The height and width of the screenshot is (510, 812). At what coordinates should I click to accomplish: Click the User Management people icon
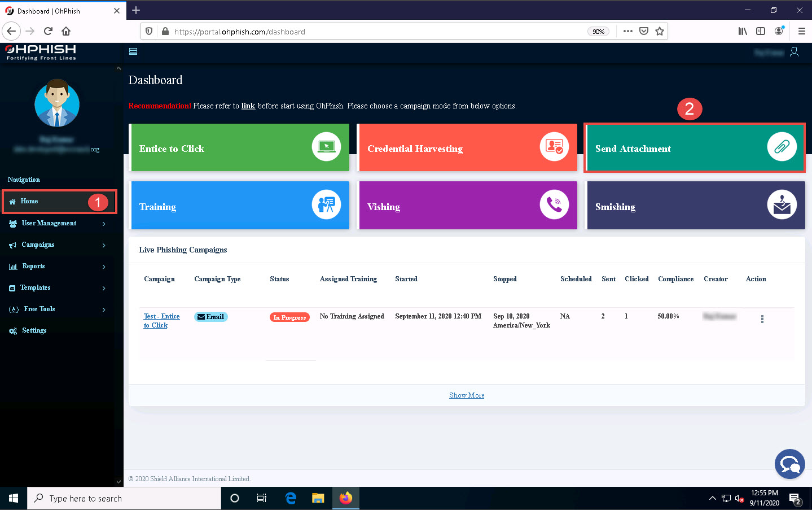(x=13, y=224)
